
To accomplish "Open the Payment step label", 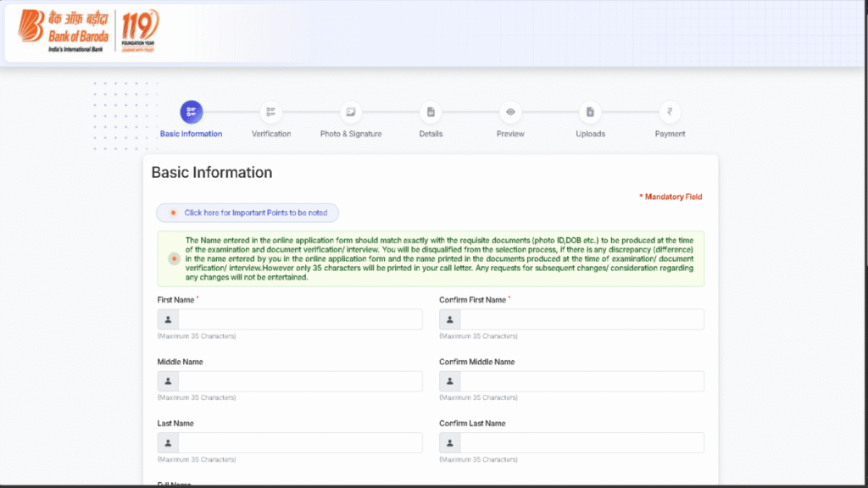I will 670,134.
